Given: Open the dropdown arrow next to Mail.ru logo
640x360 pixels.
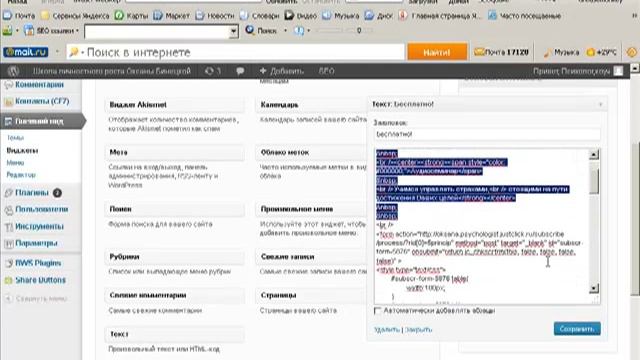Looking at the screenshot, I should click(x=57, y=52).
